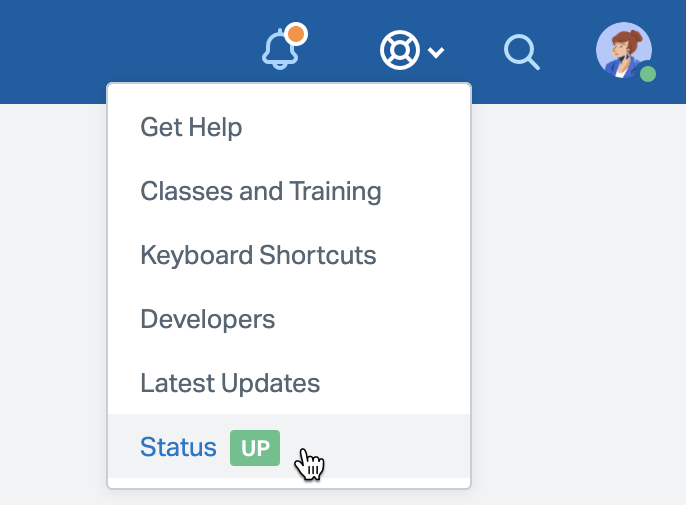The width and height of the screenshot is (686, 505).
Task: Follow the blue Status link
Action: click(178, 447)
